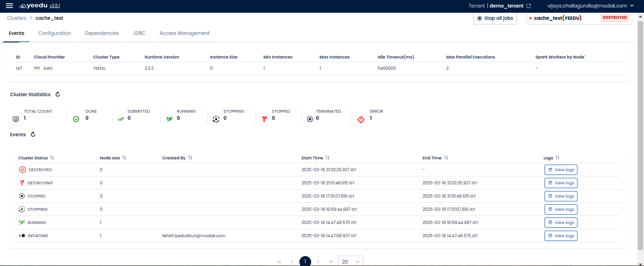644x266 pixels.
Task: Click the Done checkmark icon
Action: (76, 119)
